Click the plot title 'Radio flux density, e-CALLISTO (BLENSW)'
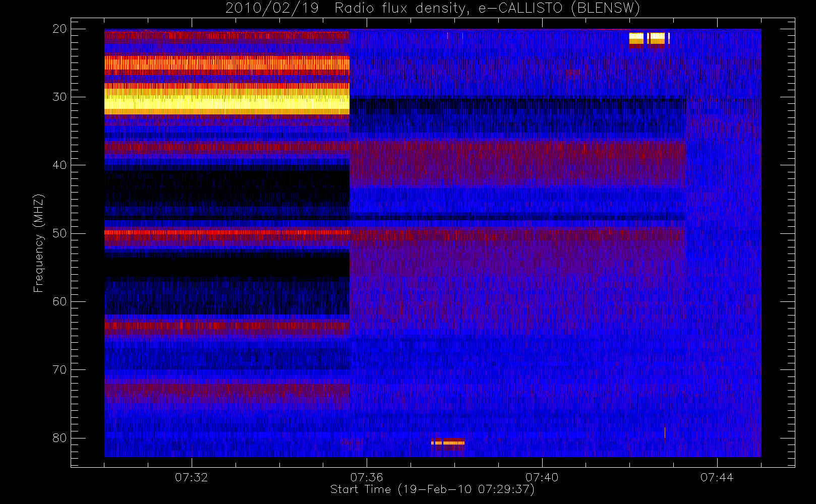 tap(487, 9)
